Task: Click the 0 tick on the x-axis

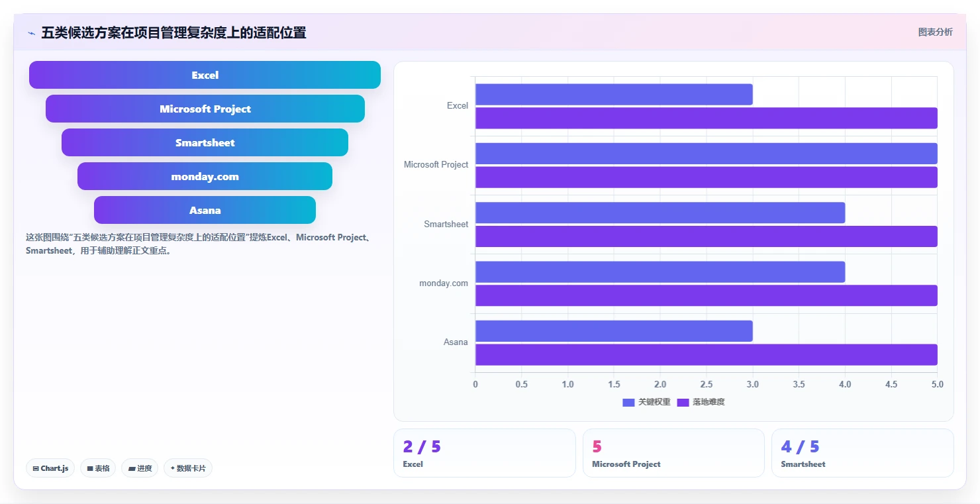Action: [x=475, y=384]
